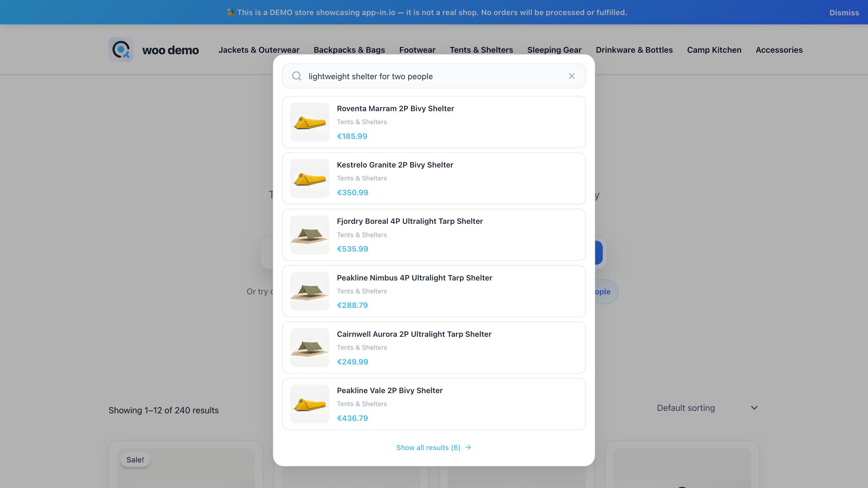Click Tents & Shelters label under Peakline Vale

coord(362,404)
